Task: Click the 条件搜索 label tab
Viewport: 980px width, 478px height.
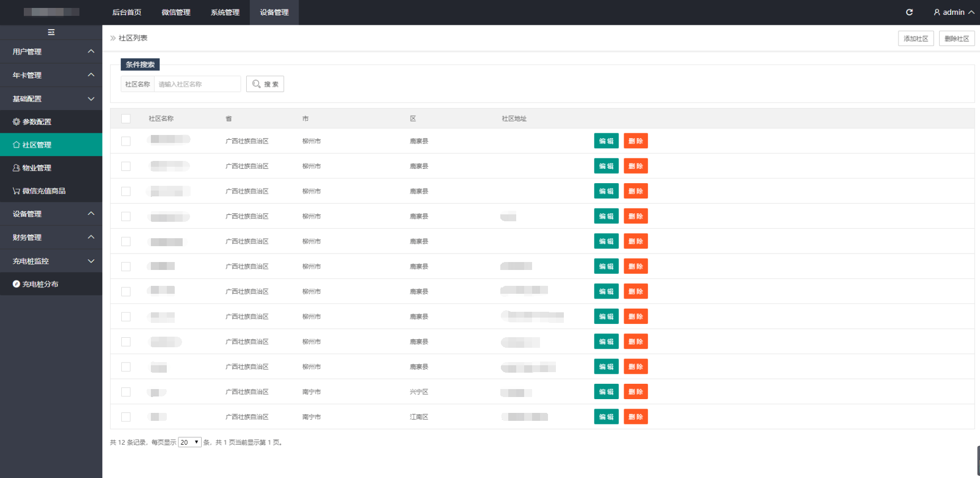Action: (140, 65)
